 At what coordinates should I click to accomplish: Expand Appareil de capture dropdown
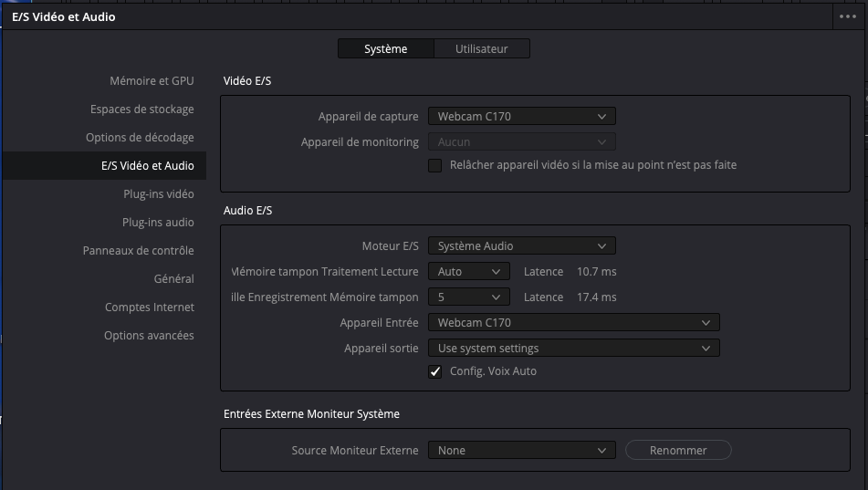pos(521,117)
